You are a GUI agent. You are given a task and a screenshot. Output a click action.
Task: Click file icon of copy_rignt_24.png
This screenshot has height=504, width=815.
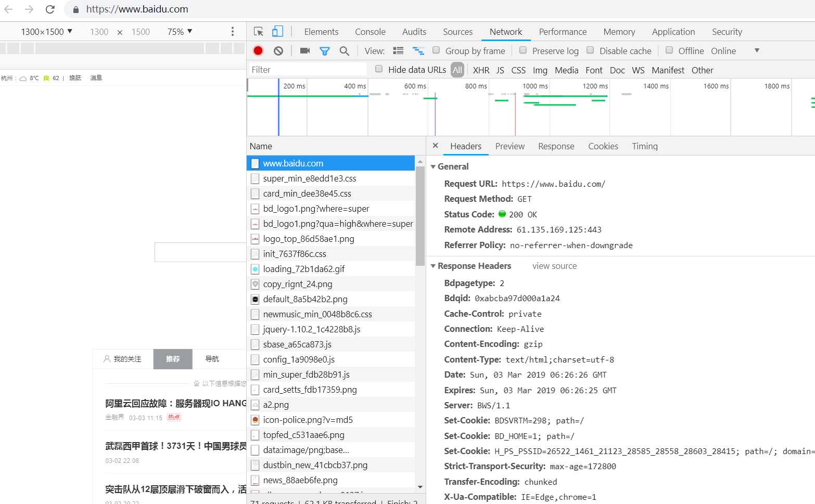pos(255,284)
